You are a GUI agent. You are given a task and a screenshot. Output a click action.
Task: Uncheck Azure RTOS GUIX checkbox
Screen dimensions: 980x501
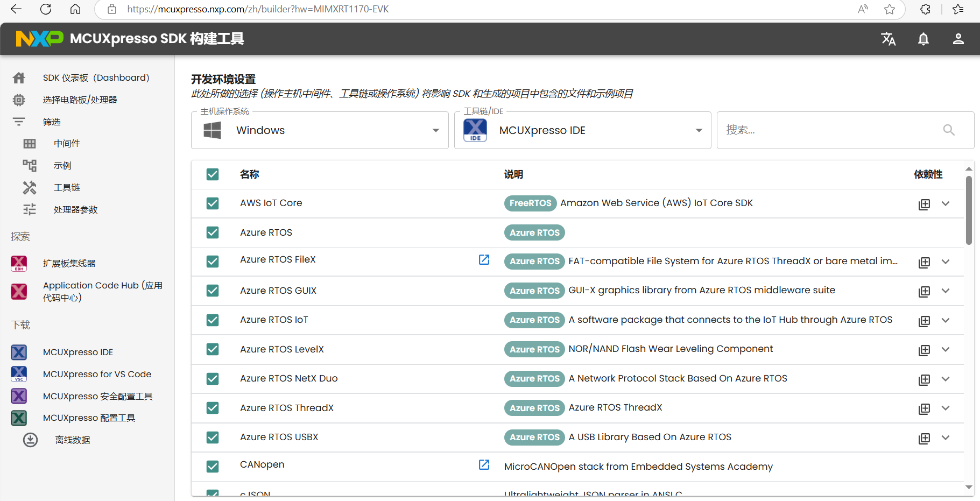coord(213,291)
